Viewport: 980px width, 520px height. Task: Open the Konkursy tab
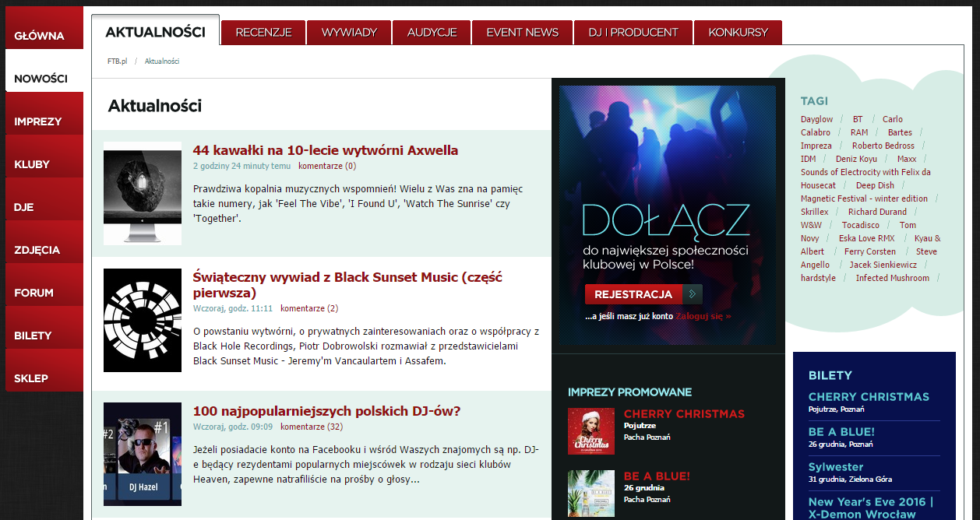pos(738,33)
